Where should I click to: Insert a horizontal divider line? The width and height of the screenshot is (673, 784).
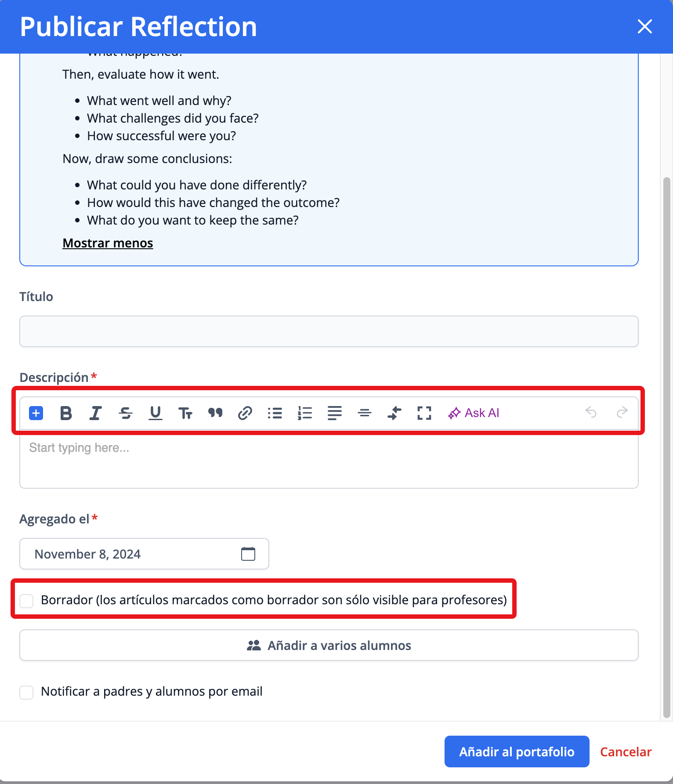point(364,413)
